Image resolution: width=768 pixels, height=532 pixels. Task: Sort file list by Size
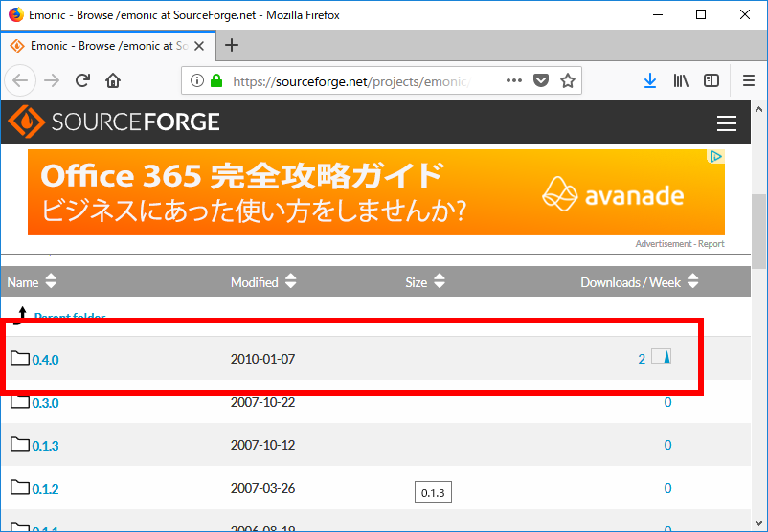click(x=425, y=282)
